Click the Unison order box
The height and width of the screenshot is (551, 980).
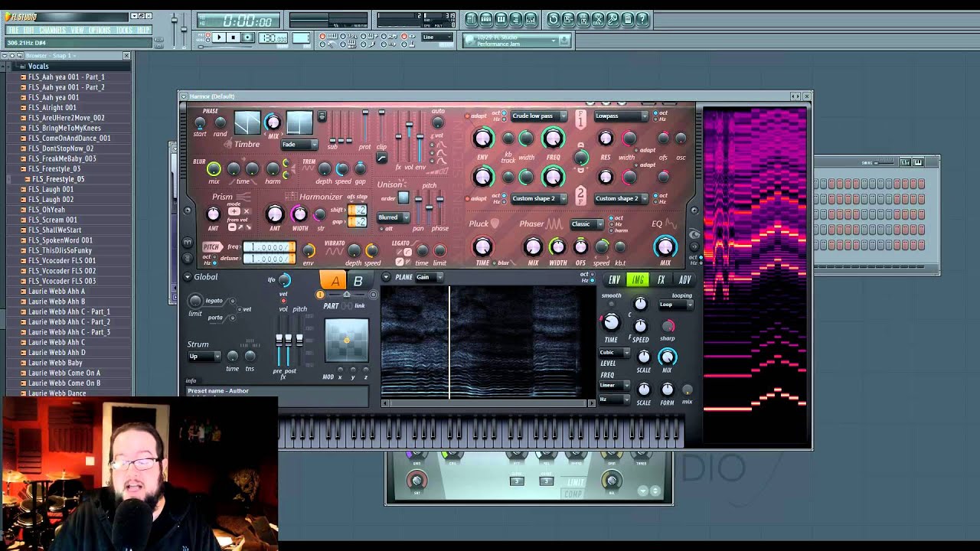403,198
